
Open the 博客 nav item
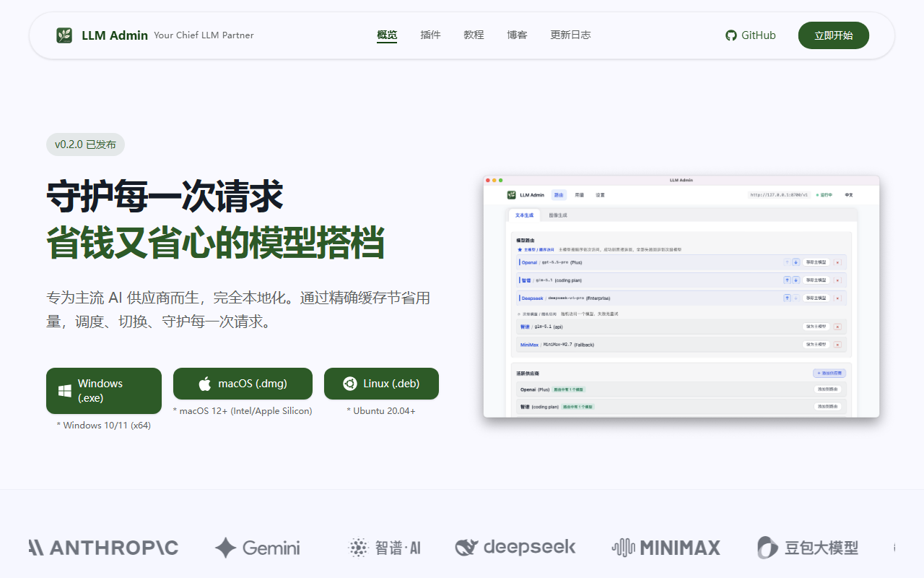pyautogui.click(x=517, y=35)
